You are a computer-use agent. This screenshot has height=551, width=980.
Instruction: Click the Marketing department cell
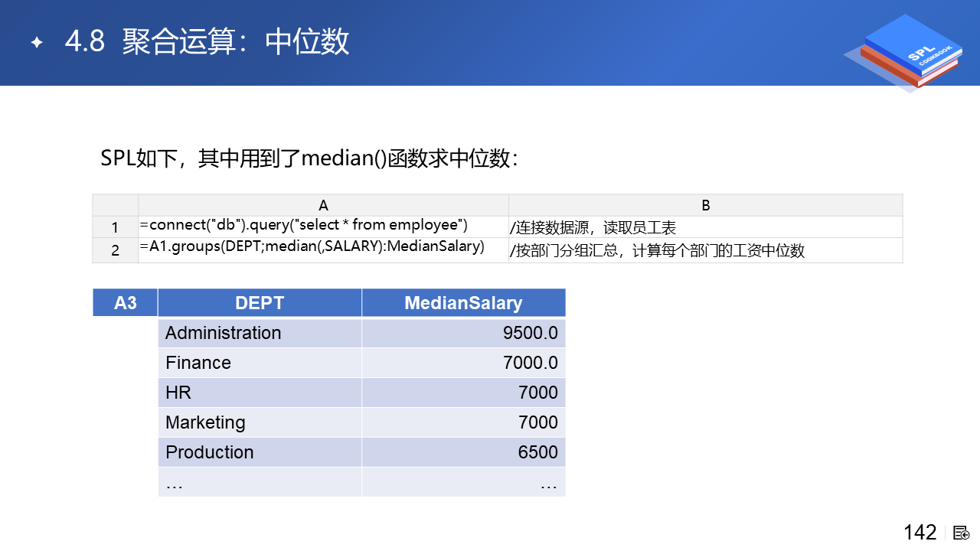(260, 422)
